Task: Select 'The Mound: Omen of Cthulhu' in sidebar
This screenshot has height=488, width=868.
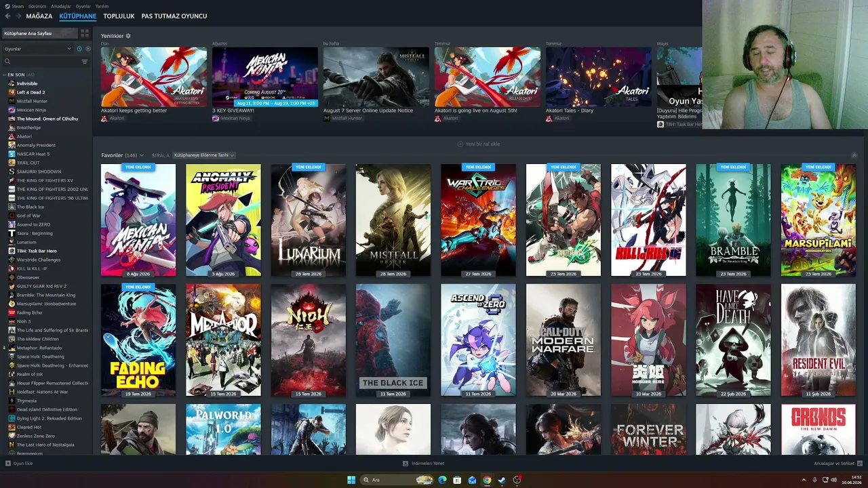Action: (x=47, y=119)
